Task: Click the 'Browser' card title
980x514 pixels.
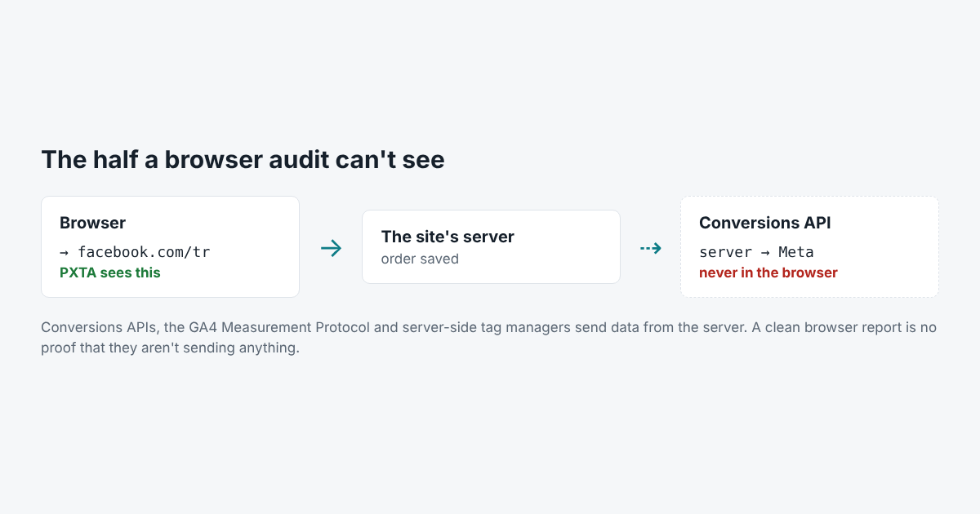Action: [92, 223]
